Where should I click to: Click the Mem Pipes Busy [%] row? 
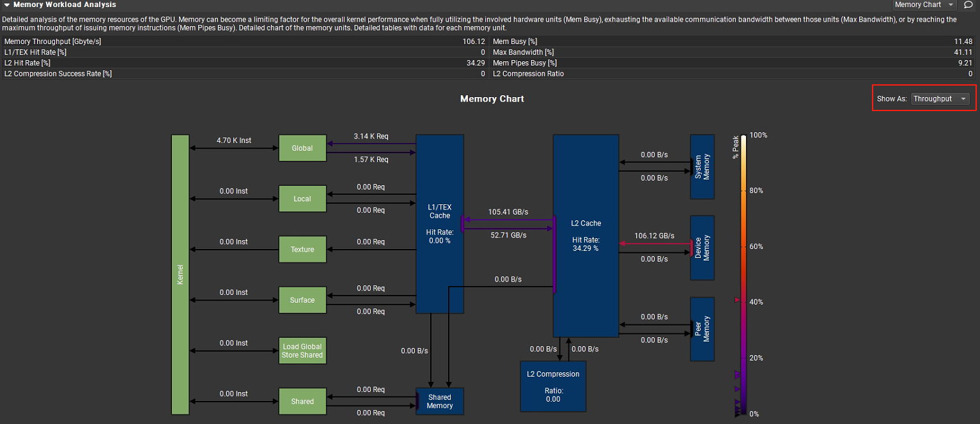tap(733, 63)
